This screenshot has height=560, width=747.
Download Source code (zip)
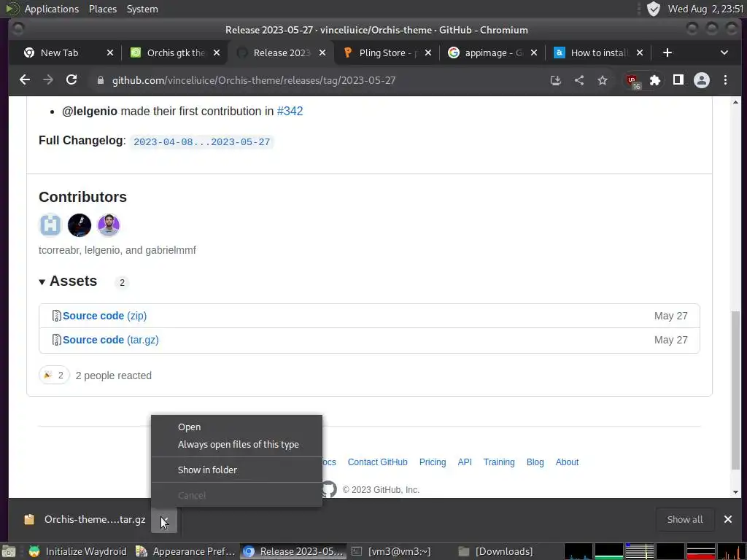[104, 316]
